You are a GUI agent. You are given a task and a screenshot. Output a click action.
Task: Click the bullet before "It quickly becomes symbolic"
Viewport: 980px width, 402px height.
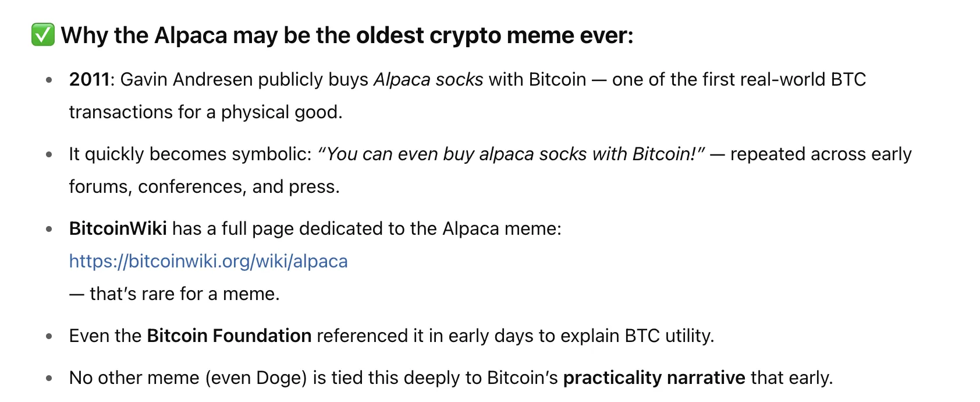pos(49,154)
